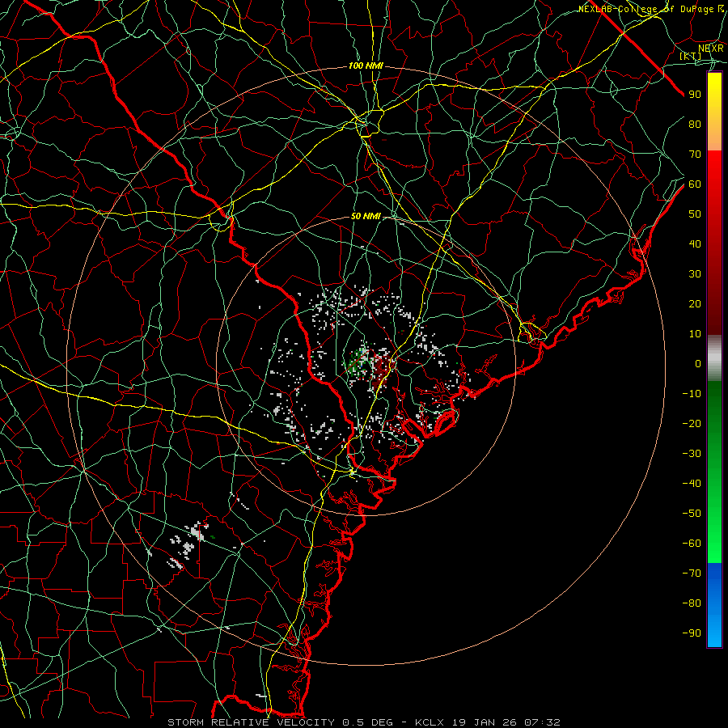The width and height of the screenshot is (728, 728).
Task: Click the "[KT]" units label
Action: [x=691, y=56]
